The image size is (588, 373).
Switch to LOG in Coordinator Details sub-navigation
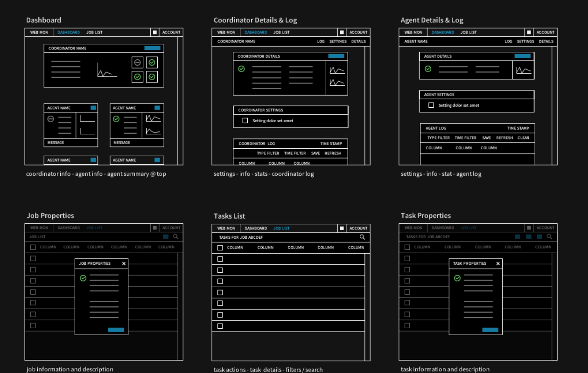tap(321, 41)
